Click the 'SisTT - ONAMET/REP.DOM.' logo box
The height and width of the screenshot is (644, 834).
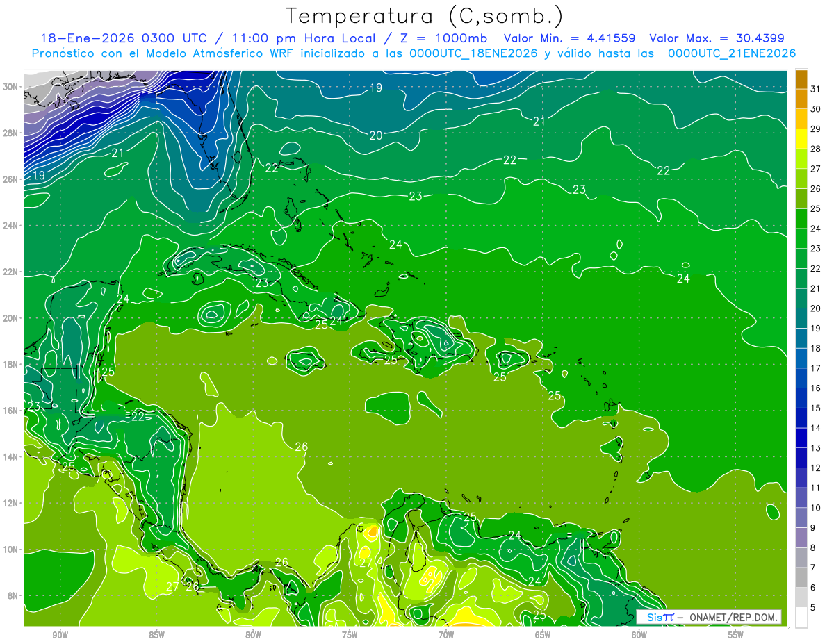pos(709,617)
